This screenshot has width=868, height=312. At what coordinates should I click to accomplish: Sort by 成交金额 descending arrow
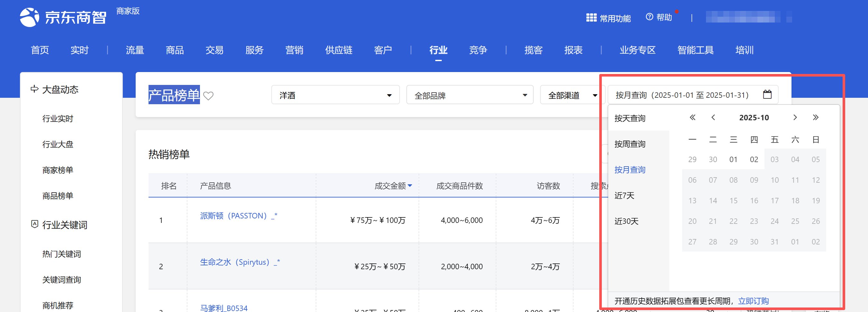[410, 186]
